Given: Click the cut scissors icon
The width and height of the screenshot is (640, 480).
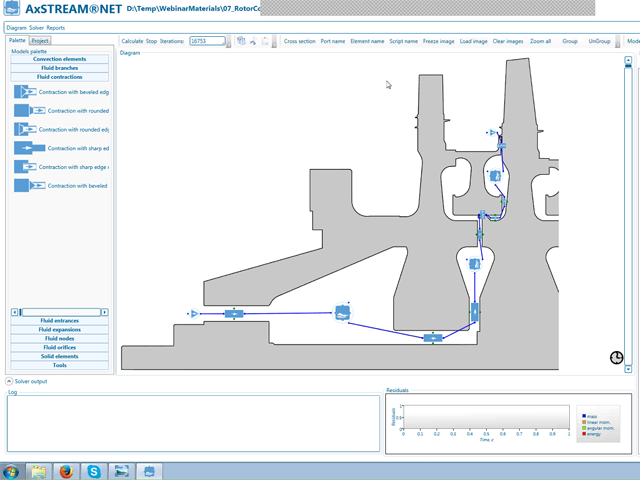Looking at the screenshot, I should click(253, 41).
